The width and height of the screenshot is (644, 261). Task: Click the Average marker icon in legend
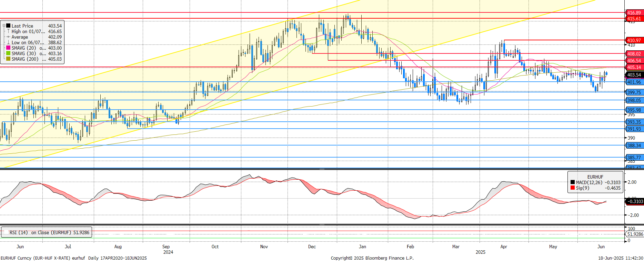click(x=8, y=37)
